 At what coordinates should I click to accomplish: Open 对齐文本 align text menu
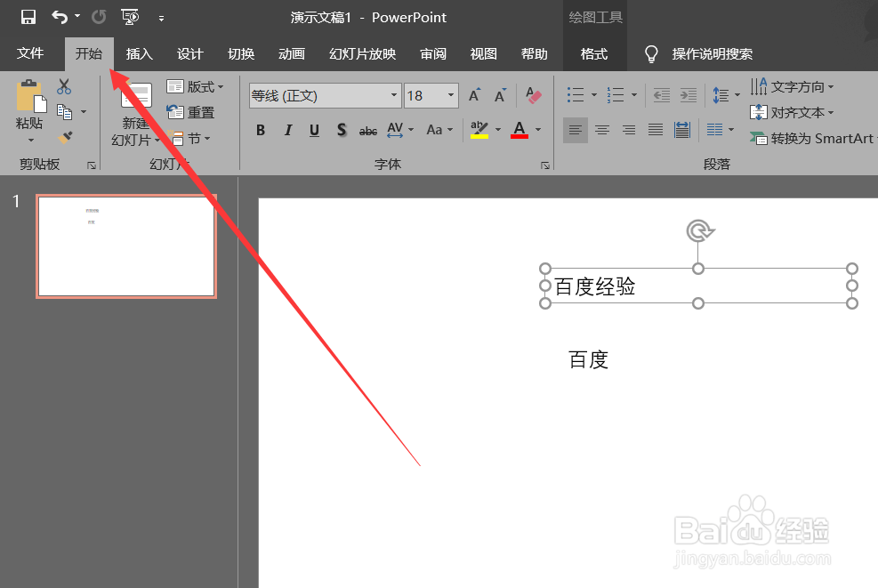pos(792,112)
